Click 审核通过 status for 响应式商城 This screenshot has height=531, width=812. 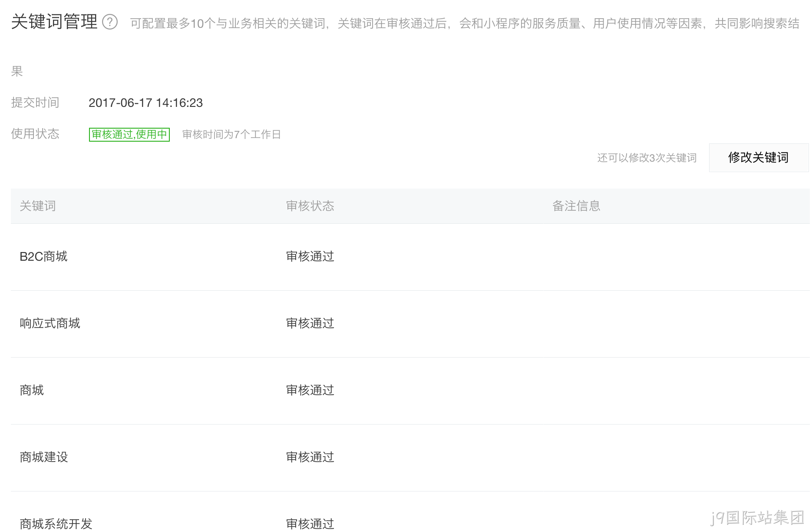click(x=310, y=323)
